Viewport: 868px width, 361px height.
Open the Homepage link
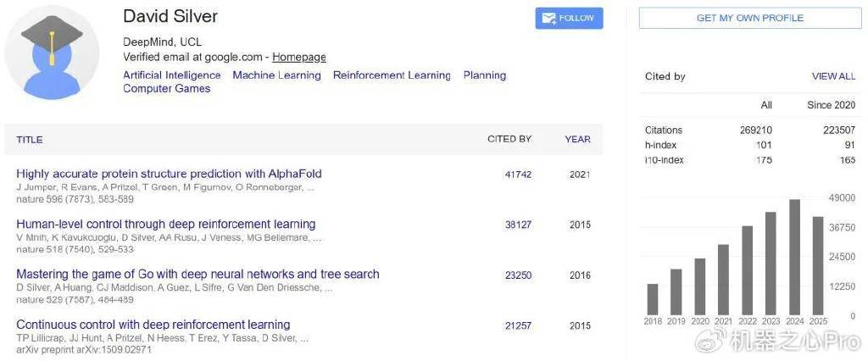[x=298, y=57]
